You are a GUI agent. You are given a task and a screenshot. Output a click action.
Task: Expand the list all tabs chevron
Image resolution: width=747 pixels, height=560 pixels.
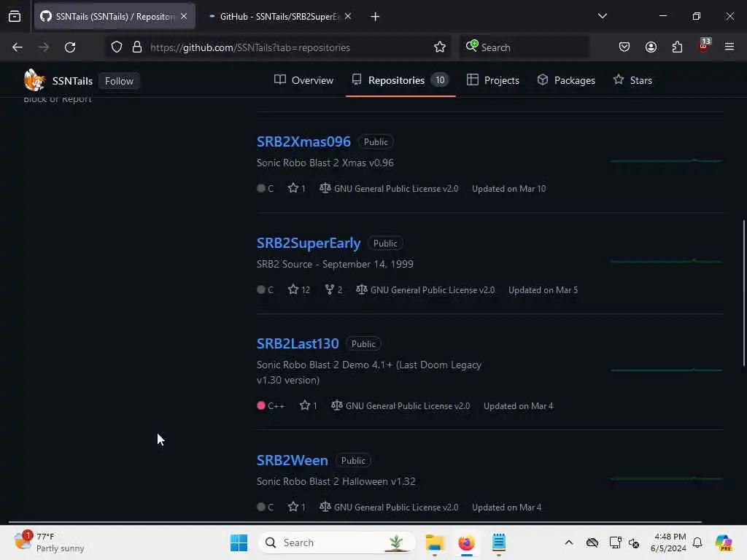(x=602, y=16)
